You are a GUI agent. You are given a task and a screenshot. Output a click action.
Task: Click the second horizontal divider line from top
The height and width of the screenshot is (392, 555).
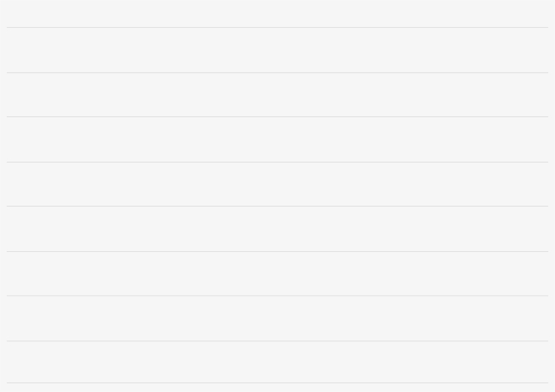coord(277,72)
